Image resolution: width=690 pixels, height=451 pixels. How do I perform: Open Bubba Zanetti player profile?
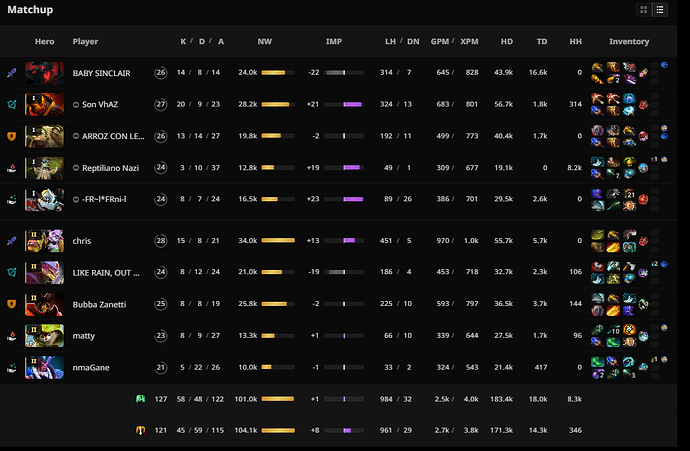click(99, 304)
